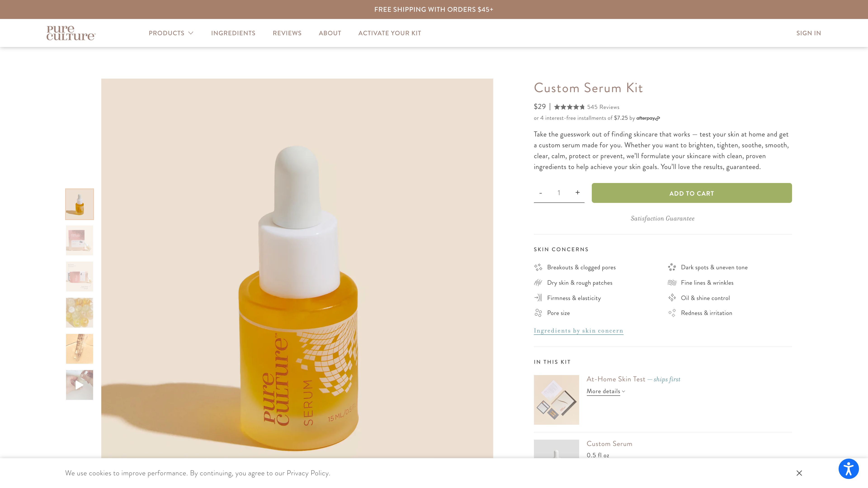868x488 pixels.
Task: Close the cookie notice banner
Action: (x=799, y=473)
